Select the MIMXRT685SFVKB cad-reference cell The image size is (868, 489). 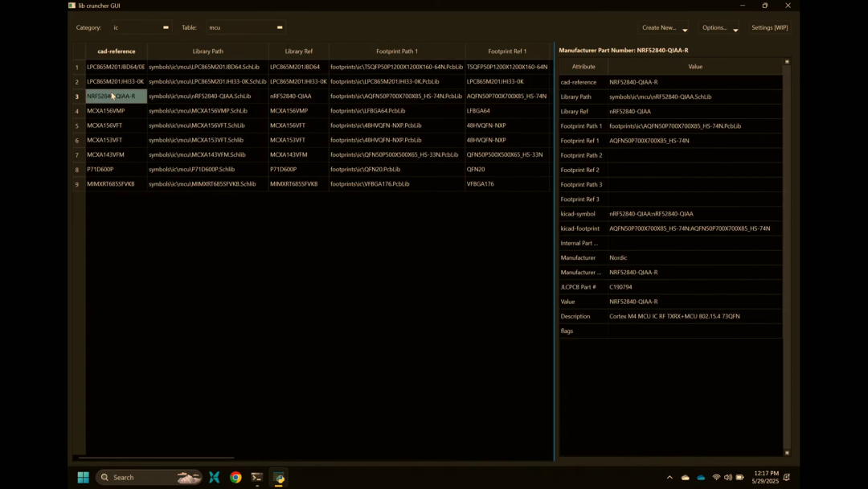(x=117, y=184)
